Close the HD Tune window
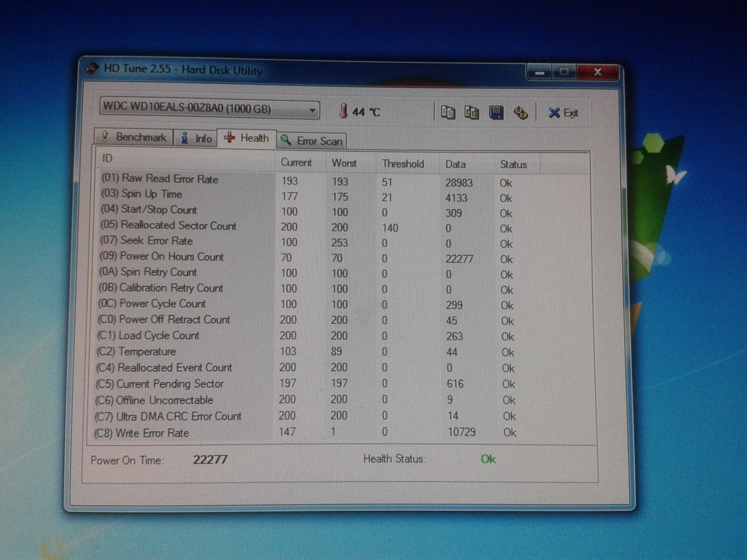 (x=598, y=72)
